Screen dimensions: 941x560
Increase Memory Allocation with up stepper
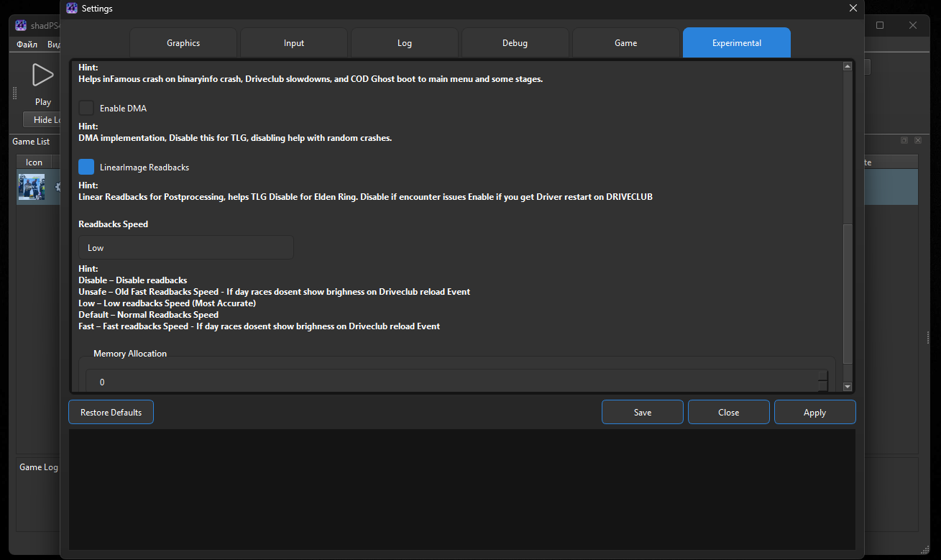point(823,376)
